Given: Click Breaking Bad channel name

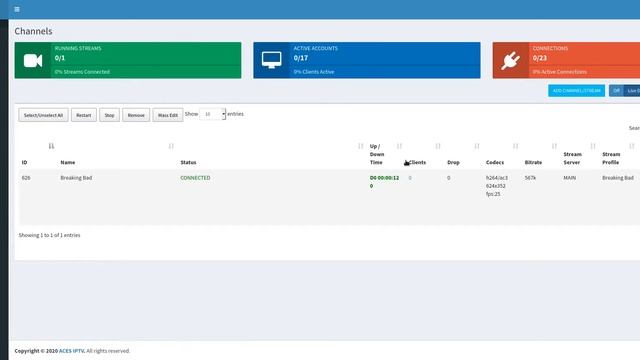Looking at the screenshot, I should coord(76,178).
